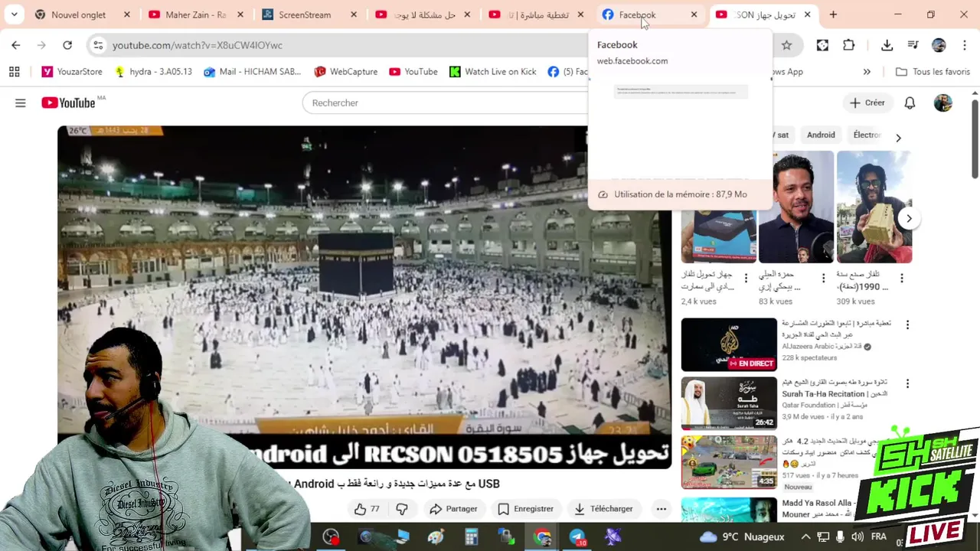
Task: Open the Extensions puzzle icon
Action: pos(848,45)
